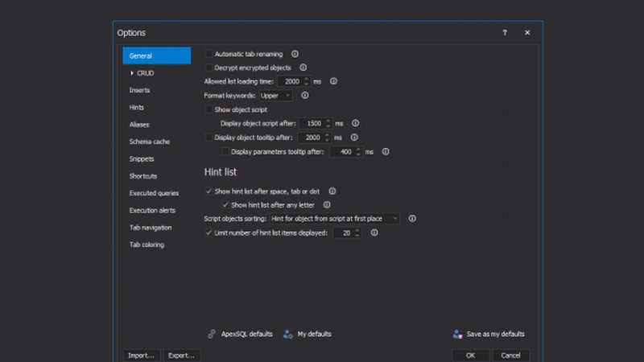Open the Format keywords Upper dropdown

[x=275, y=96]
